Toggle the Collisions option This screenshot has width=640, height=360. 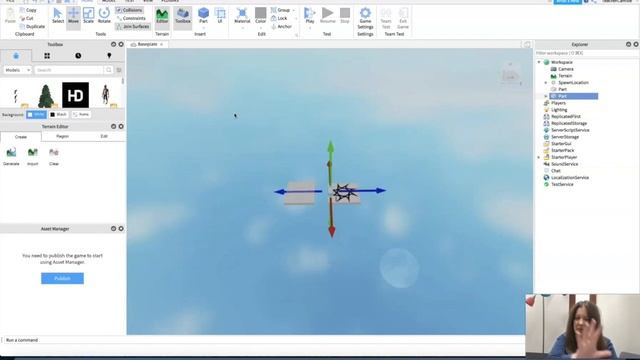(x=129, y=10)
